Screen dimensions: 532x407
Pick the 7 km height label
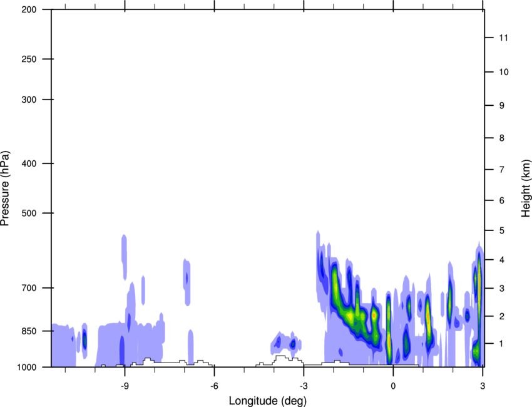(x=502, y=170)
